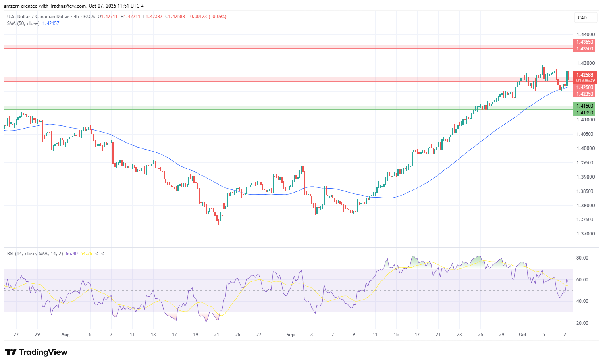Click the RSI scale label 60.00
The width and height of the screenshot is (603, 364).
tap(582, 280)
